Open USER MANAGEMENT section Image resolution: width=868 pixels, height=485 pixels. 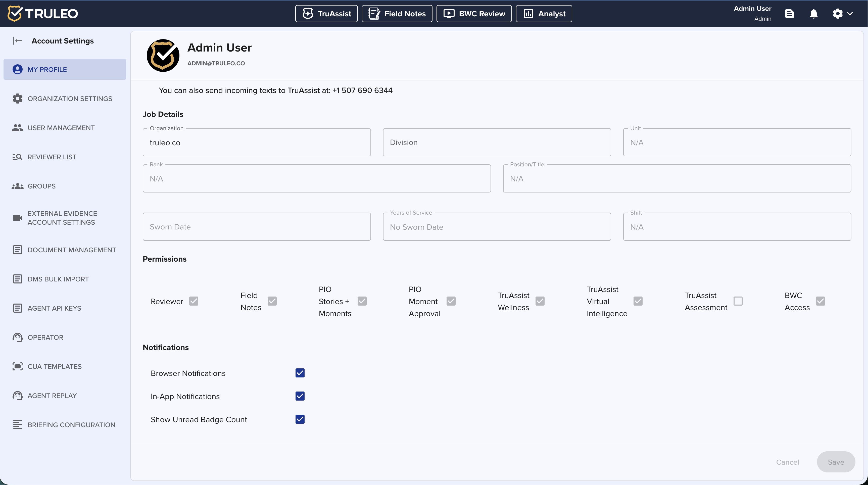click(x=65, y=128)
